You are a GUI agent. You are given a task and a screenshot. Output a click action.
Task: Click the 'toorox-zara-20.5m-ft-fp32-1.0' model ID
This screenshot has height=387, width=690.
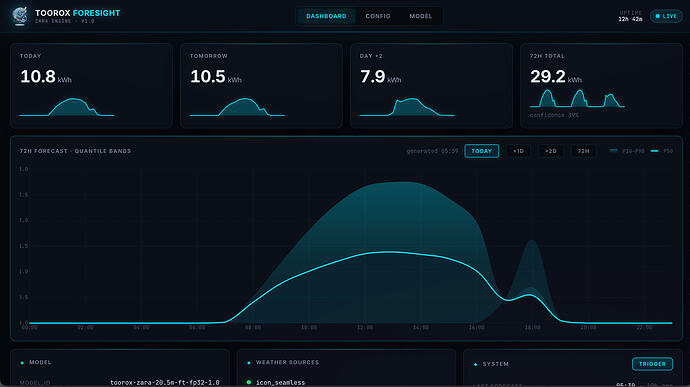(165, 382)
